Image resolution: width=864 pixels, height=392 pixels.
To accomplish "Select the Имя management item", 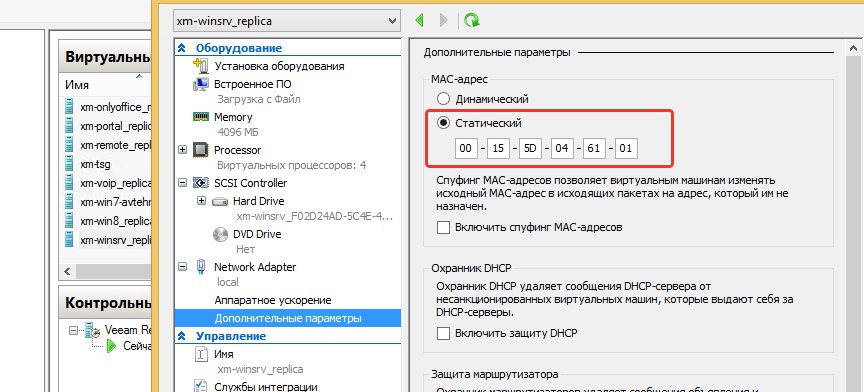I will click(224, 354).
